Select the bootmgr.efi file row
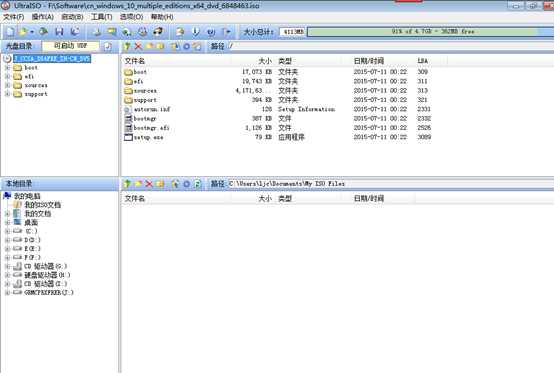The image size is (554, 373). pyautogui.click(x=278, y=128)
